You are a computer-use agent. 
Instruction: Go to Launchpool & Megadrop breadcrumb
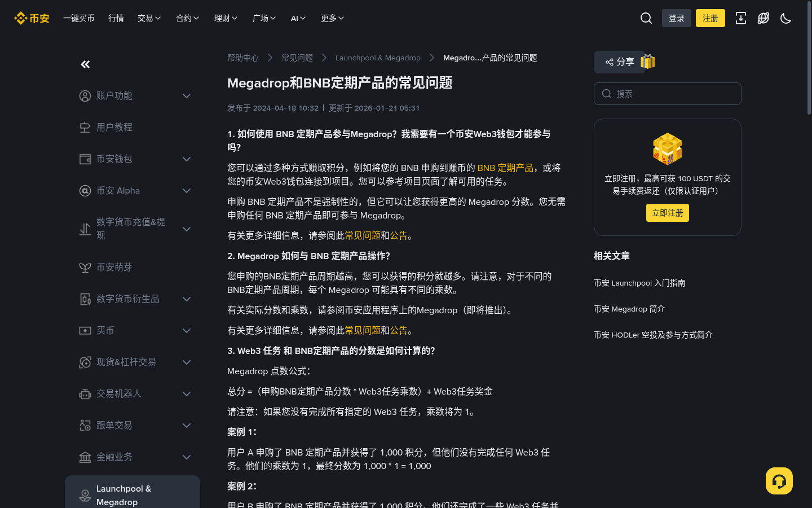378,58
